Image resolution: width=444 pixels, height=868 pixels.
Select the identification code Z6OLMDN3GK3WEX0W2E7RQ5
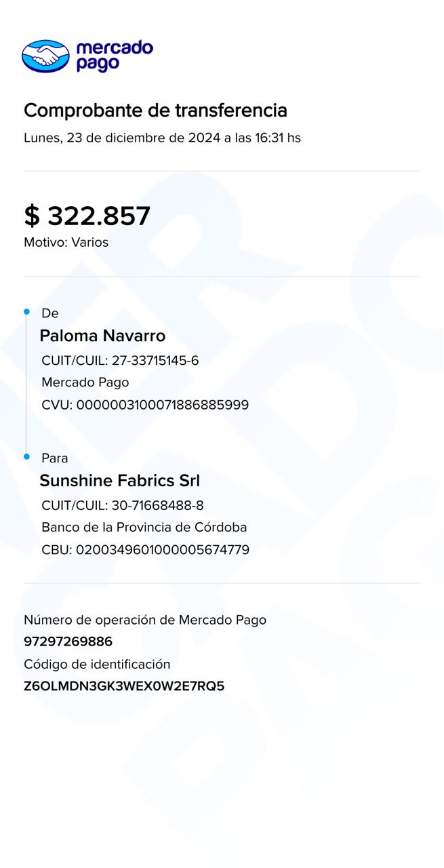coord(124,686)
